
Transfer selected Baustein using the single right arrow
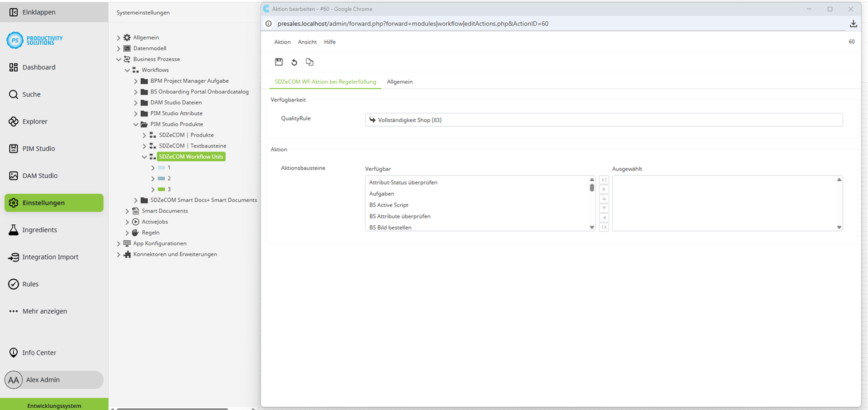pyautogui.click(x=603, y=189)
